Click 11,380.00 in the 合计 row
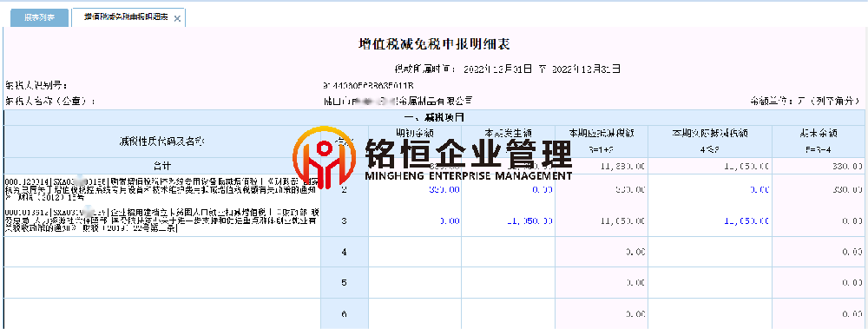Viewport: 868px width, 329px height. pyautogui.click(x=621, y=166)
